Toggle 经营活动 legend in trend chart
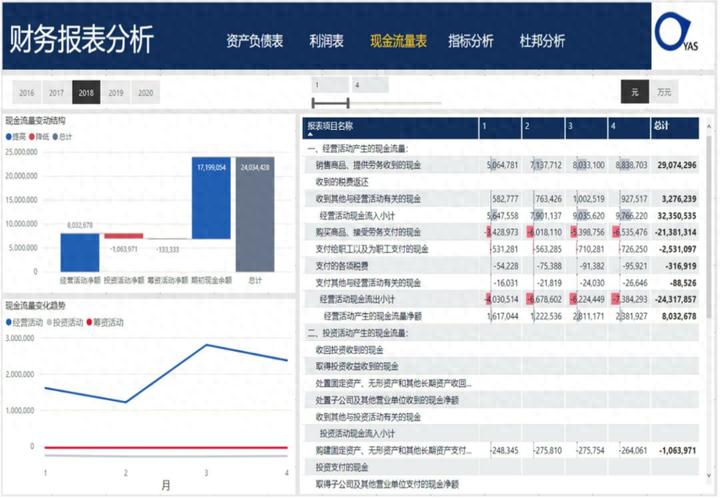The width and height of the screenshot is (720, 499). [24, 323]
